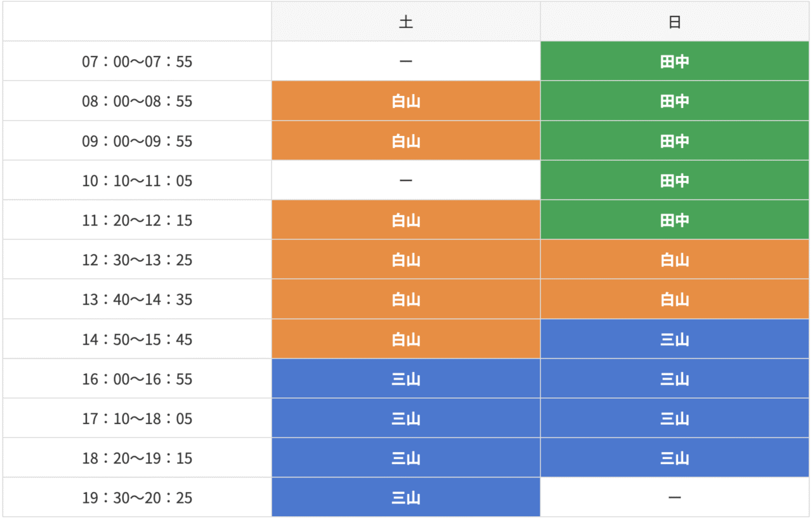
Task: Click Saturday 18:20 三山 cell
Action: (406, 458)
